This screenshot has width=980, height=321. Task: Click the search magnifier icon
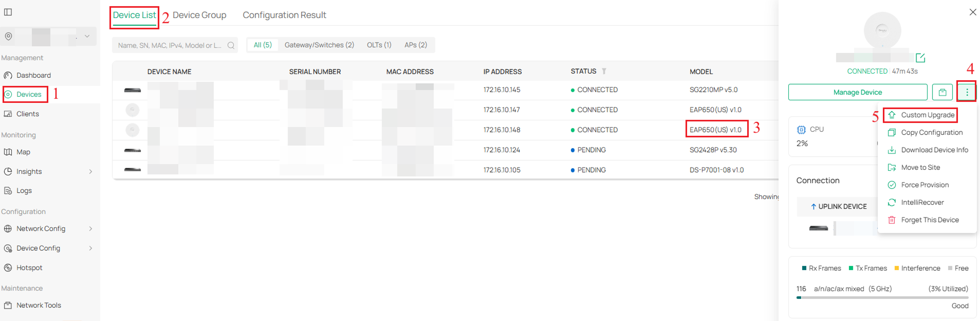[x=231, y=45]
